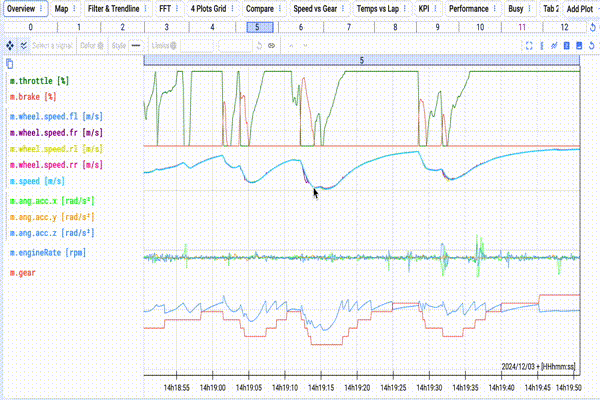The image size is (600, 400).
Task: Open the Filter & Trendline tab
Action: pyautogui.click(x=113, y=8)
